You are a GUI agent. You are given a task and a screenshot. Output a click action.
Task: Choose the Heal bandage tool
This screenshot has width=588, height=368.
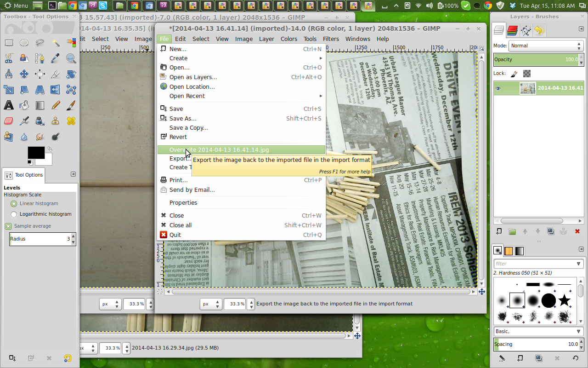point(71,121)
